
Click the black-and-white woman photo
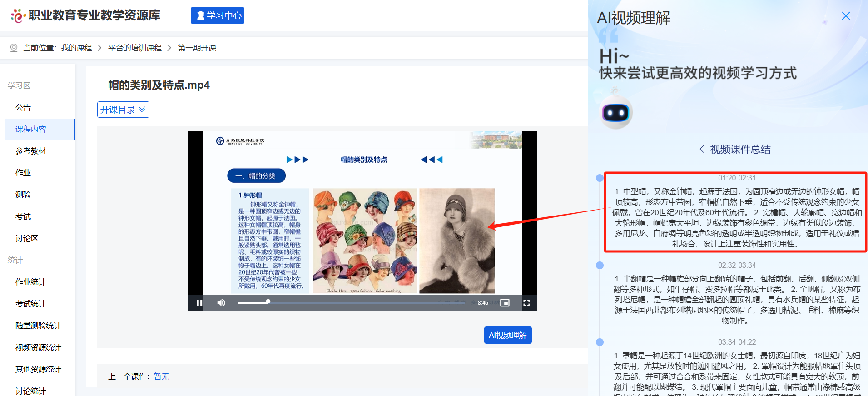click(x=457, y=241)
